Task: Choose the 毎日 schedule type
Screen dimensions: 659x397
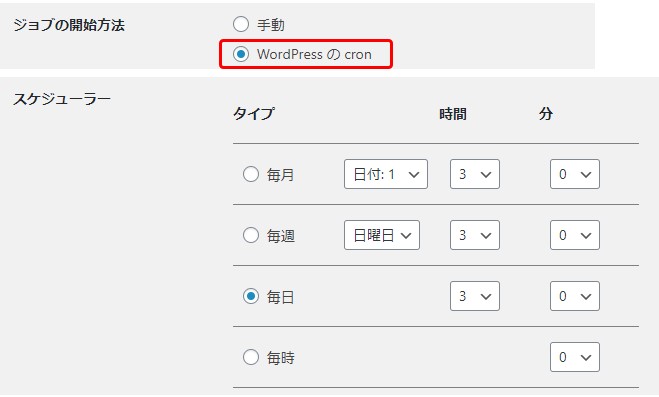Action: [251, 296]
